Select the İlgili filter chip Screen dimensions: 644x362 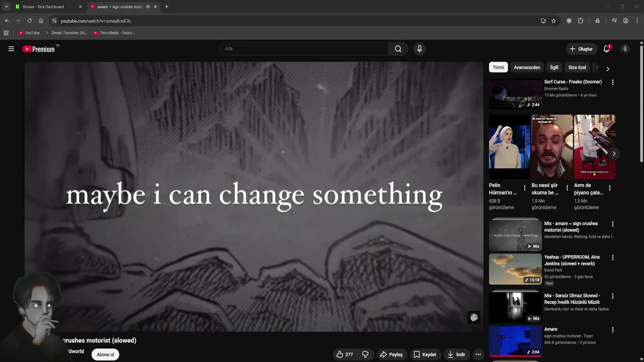click(554, 67)
